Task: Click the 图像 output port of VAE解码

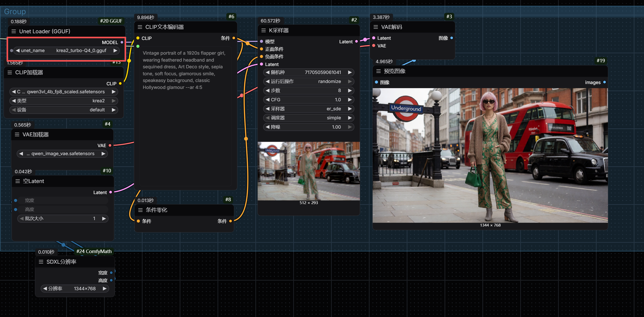Action: [x=452, y=38]
